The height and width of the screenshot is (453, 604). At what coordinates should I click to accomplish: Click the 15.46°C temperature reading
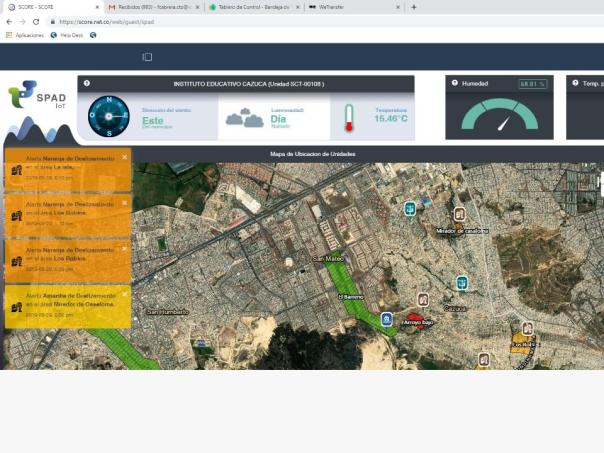[x=391, y=118]
